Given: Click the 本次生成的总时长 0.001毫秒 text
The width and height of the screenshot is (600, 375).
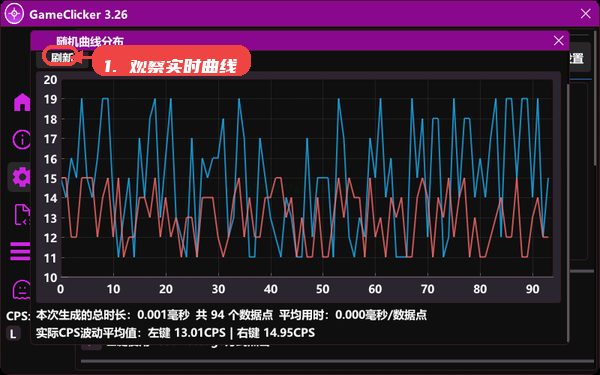Looking at the screenshot, I should pos(113,315).
